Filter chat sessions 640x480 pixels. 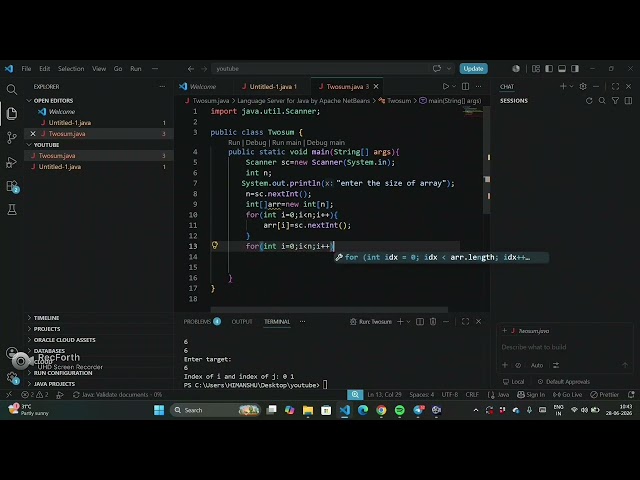(x=615, y=100)
